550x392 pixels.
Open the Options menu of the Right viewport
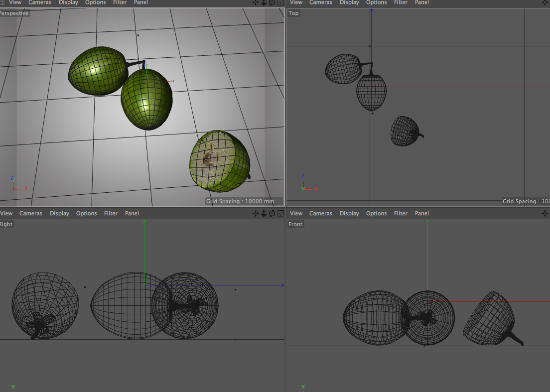87,213
